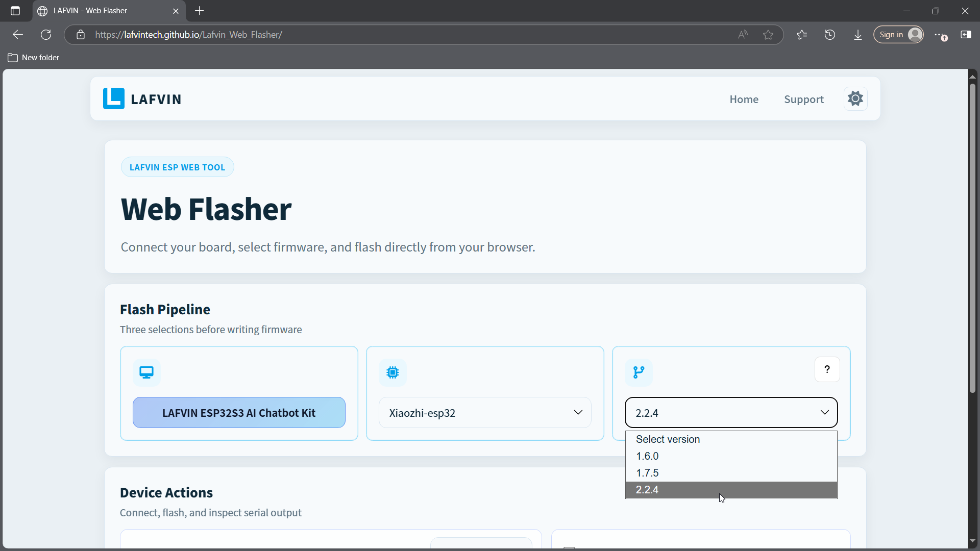Open tab actions menu
Image resolution: width=980 pixels, height=551 pixels.
tap(15, 11)
